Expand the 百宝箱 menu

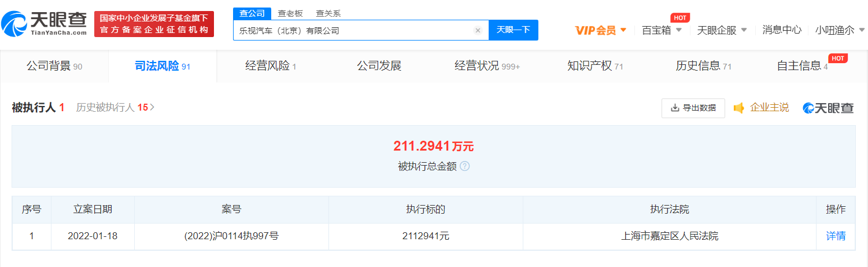coord(662,30)
